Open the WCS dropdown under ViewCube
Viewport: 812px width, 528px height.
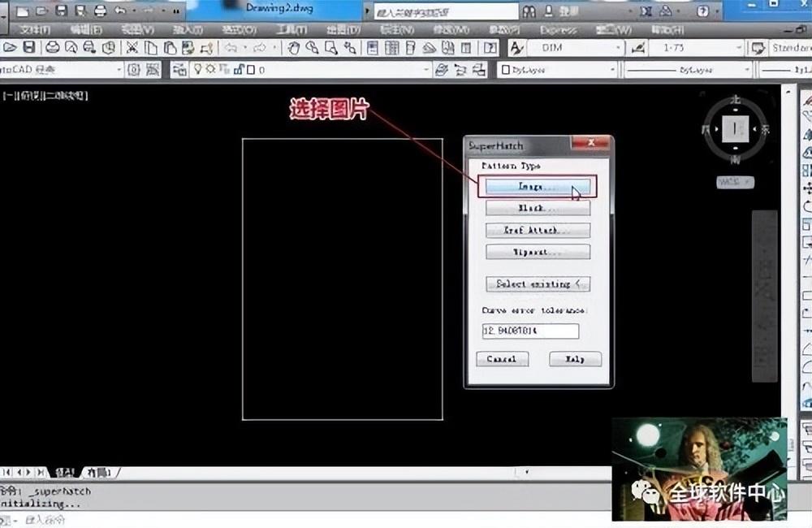735,182
